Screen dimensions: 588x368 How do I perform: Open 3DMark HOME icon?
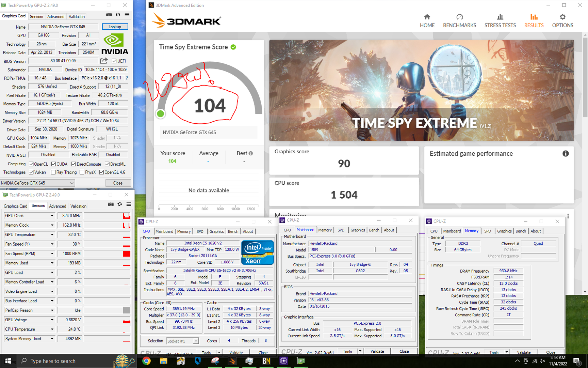[427, 17]
